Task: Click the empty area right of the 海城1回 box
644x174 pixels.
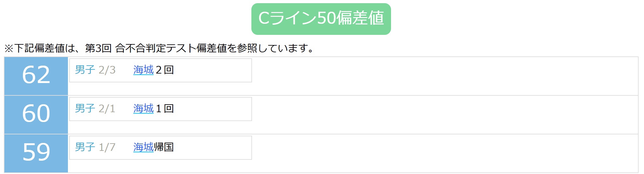Action: [444, 114]
